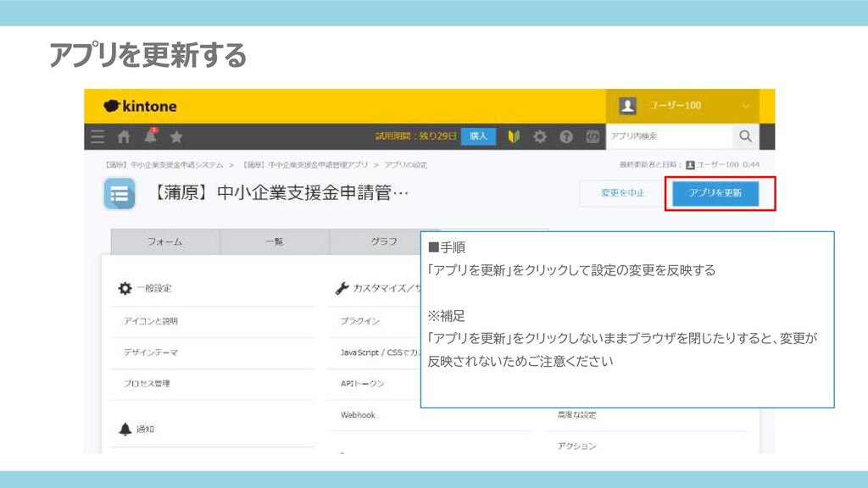Click the 高度な設定 heading
Image resolution: width=868 pixels, height=488 pixels.
tap(576, 415)
